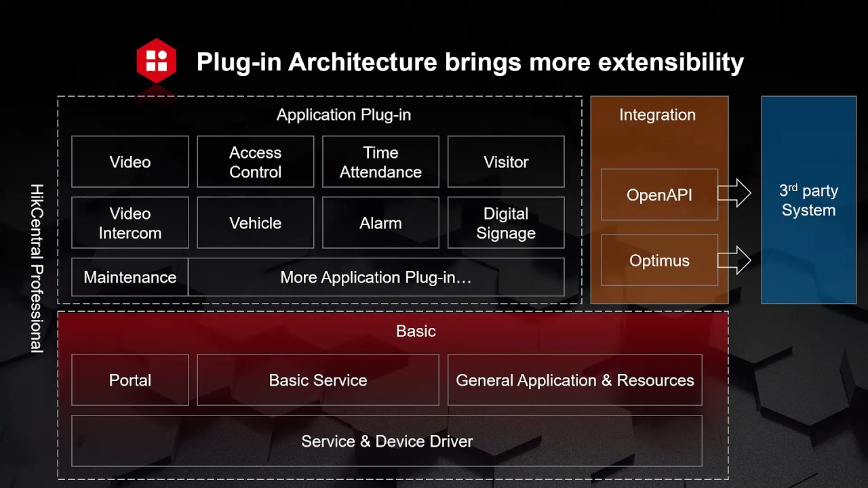Select the Video plug-in box
Screen dimensions: 868x488
(x=130, y=162)
